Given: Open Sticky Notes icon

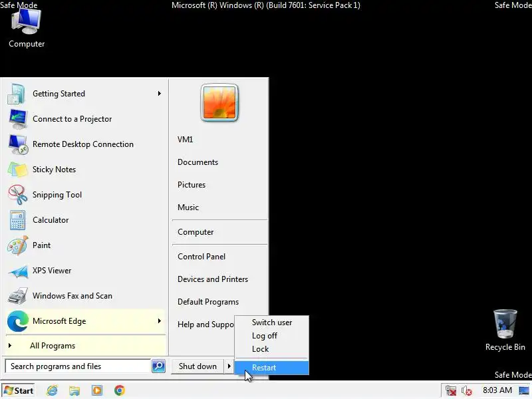Looking at the screenshot, I should tap(17, 170).
